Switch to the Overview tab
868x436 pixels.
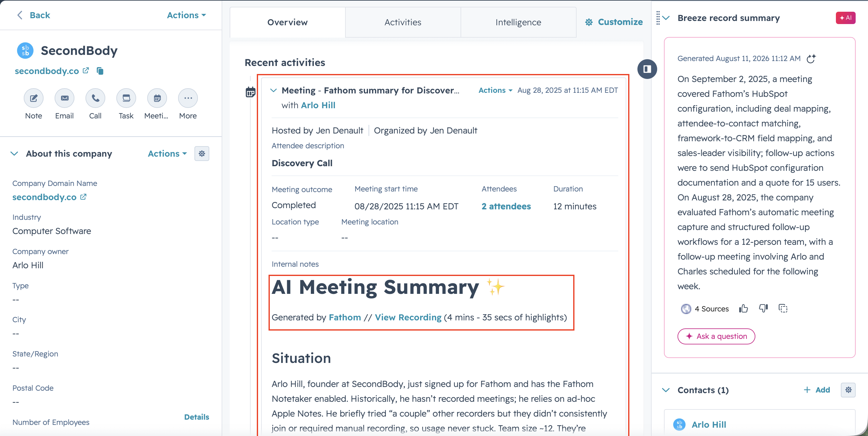(287, 22)
